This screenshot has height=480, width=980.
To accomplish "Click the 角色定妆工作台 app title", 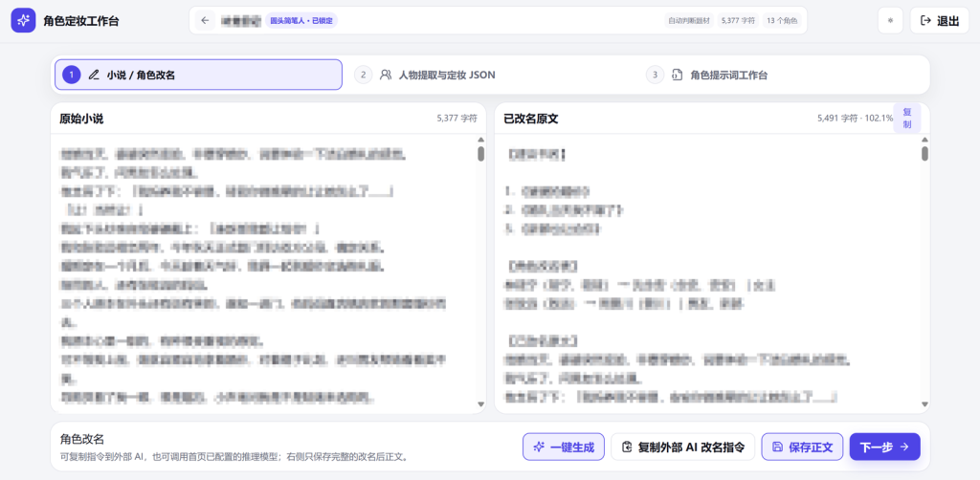I will point(81,21).
